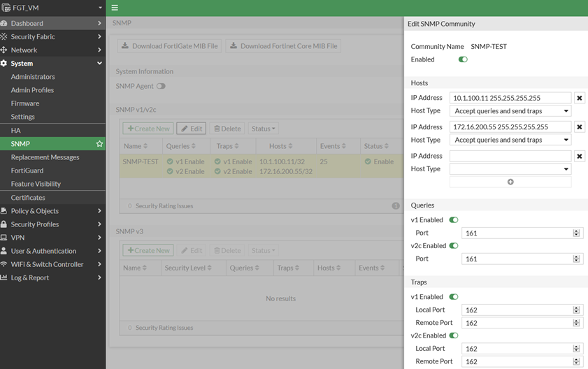Viewport: 588px width, 369px height.
Task: Click the plus icon to add host
Action: click(x=510, y=182)
